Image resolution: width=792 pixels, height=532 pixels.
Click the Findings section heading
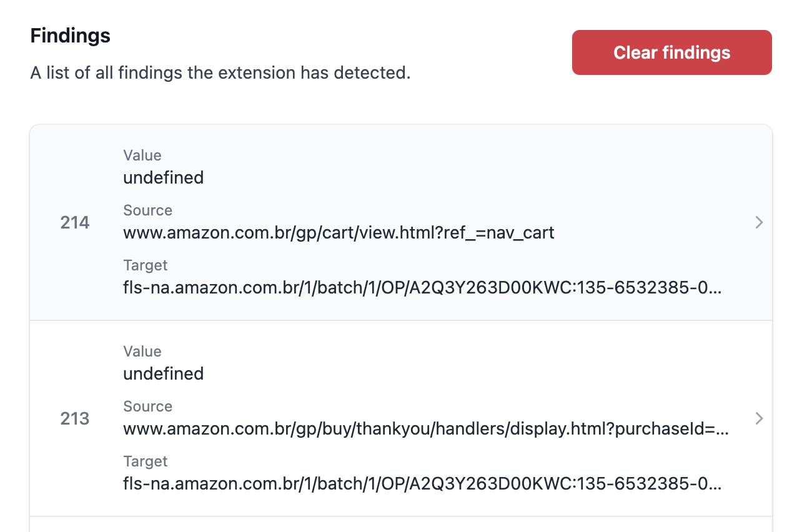click(x=71, y=36)
